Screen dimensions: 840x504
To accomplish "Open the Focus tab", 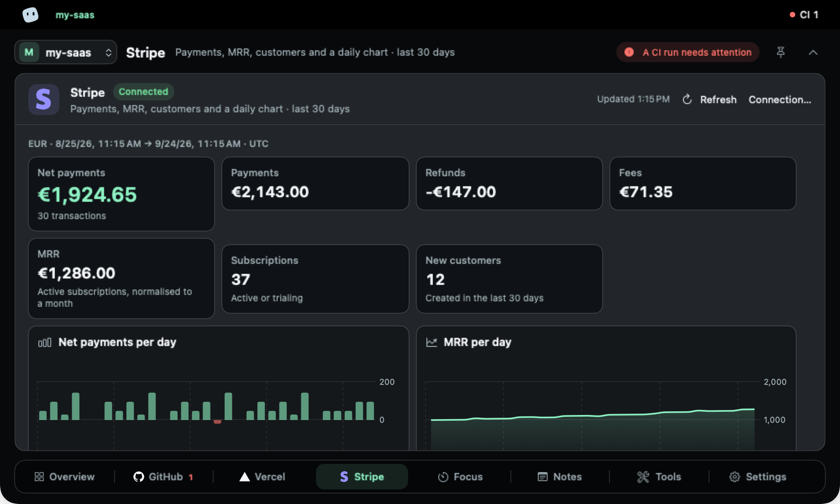I will (x=460, y=477).
